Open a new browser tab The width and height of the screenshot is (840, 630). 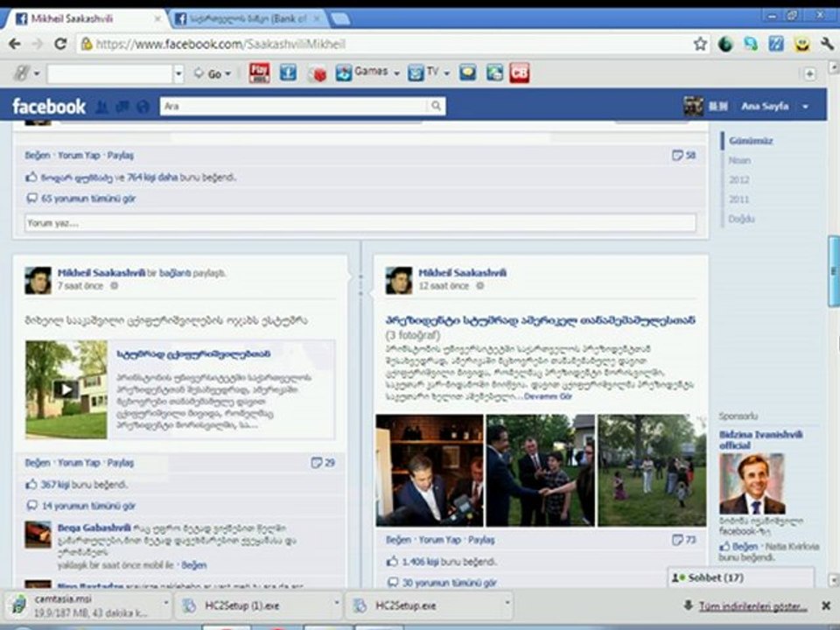340,19
